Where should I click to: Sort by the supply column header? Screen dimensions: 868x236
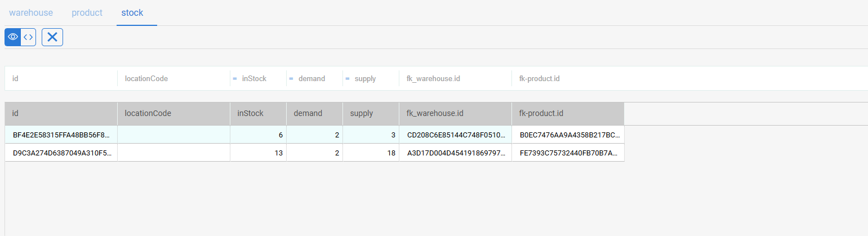371,113
